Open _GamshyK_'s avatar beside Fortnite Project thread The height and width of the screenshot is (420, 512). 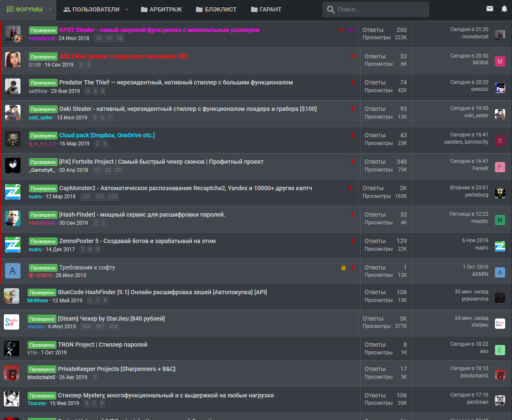click(13, 165)
